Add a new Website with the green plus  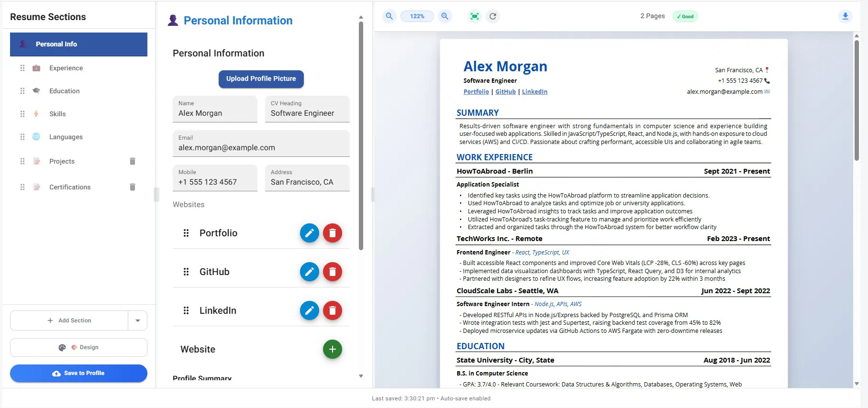(333, 349)
